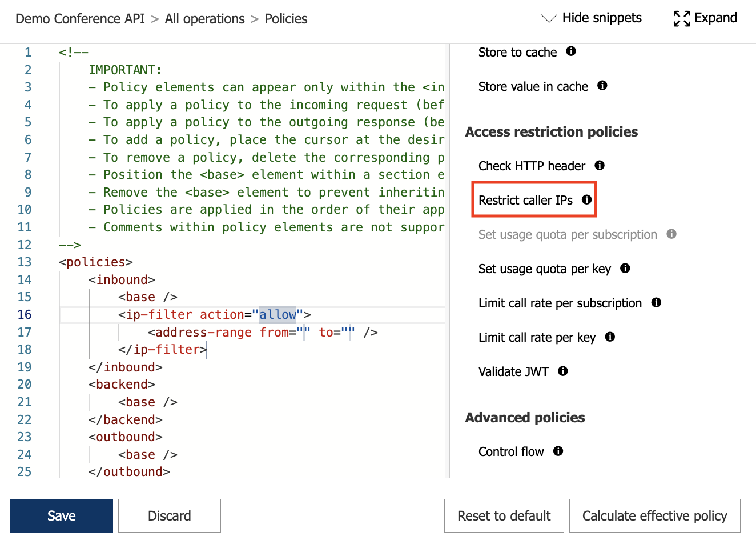Calculate effective policy
756x536 pixels.
pos(654,515)
